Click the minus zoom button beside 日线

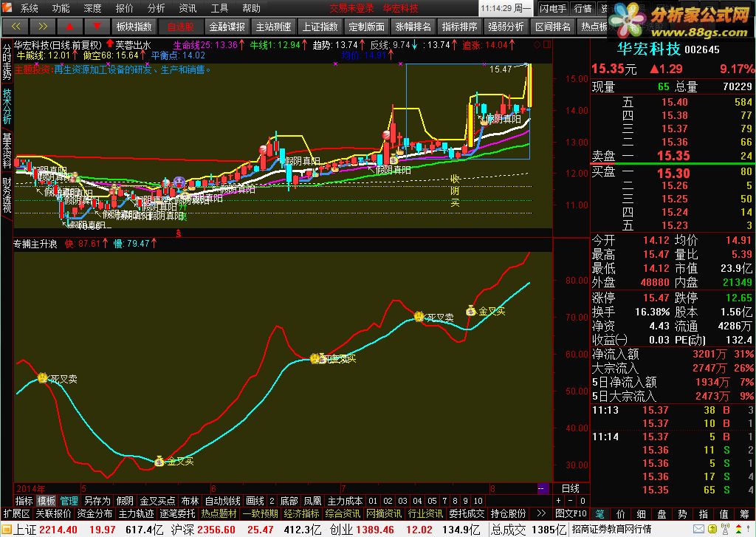pos(571,501)
